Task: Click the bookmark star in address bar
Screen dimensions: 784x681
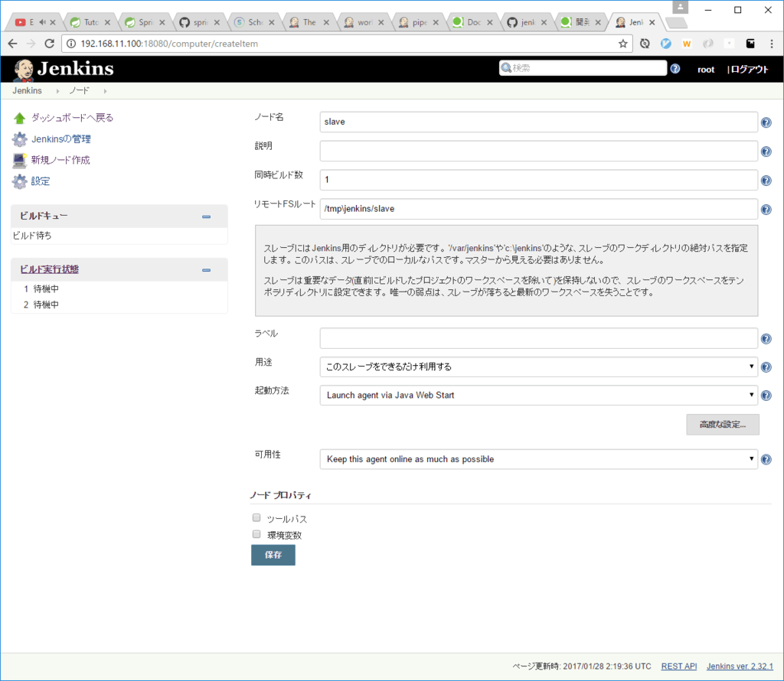Action: click(x=623, y=44)
